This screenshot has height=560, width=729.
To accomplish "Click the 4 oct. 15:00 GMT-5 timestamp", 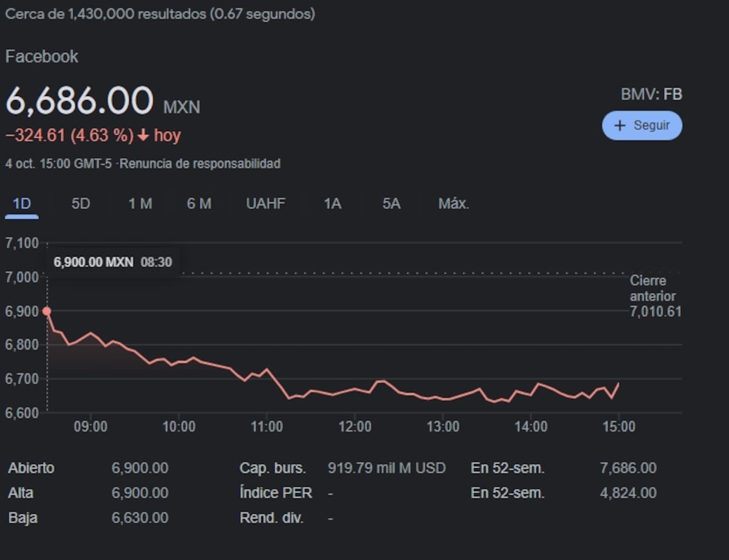I will (x=59, y=164).
